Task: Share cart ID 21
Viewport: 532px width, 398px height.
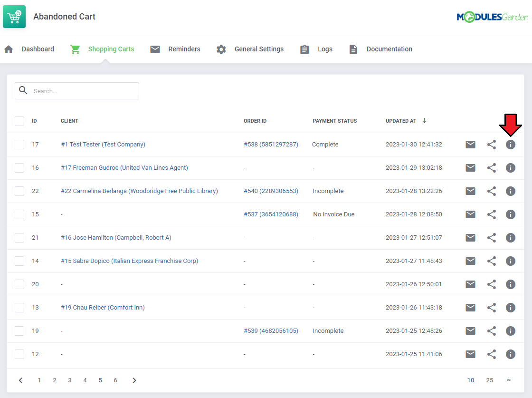Action: click(492, 238)
